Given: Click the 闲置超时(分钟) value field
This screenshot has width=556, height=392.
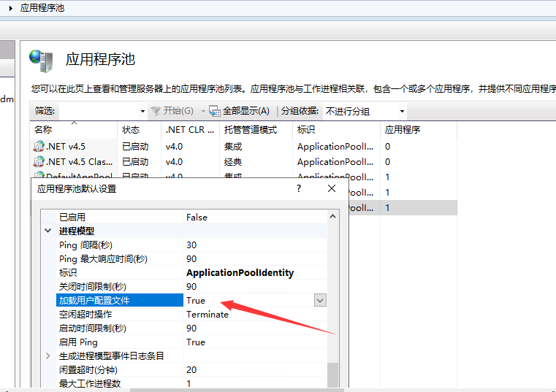Looking at the screenshot, I should [248, 369].
